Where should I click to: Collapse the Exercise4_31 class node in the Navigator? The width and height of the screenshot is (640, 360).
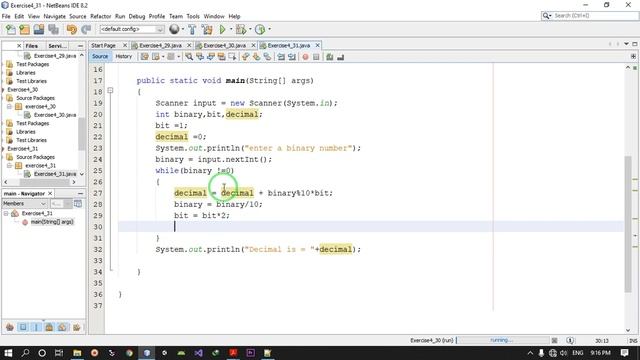(x=6, y=213)
